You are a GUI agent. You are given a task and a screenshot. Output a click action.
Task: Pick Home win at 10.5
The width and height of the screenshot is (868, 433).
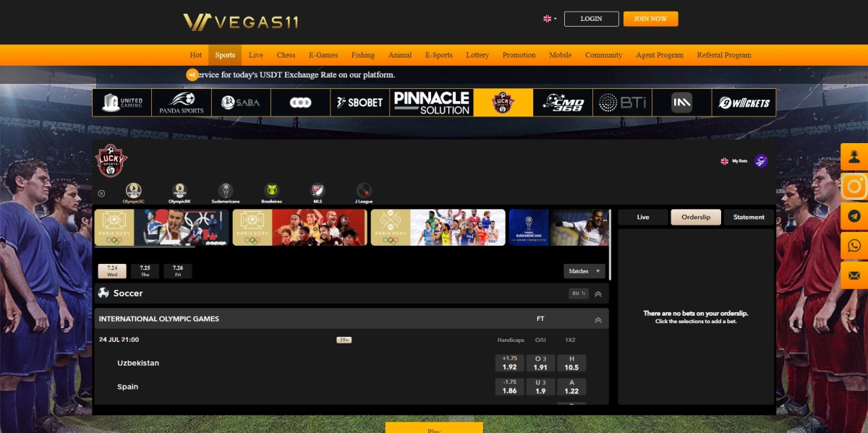(571, 363)
